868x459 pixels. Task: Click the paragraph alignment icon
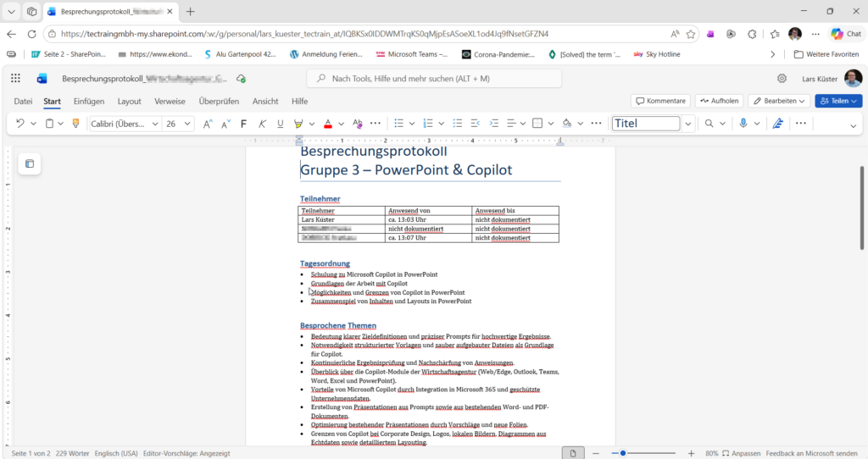[511, 124]
